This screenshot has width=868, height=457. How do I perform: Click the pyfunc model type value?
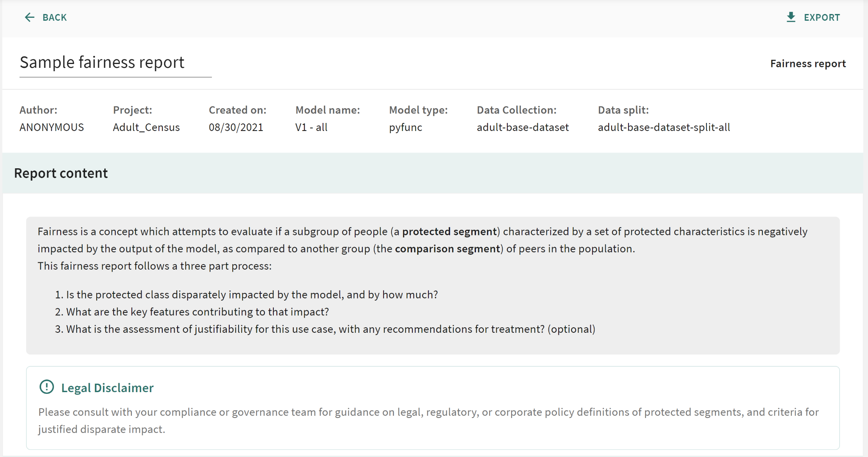pos(406,127)
